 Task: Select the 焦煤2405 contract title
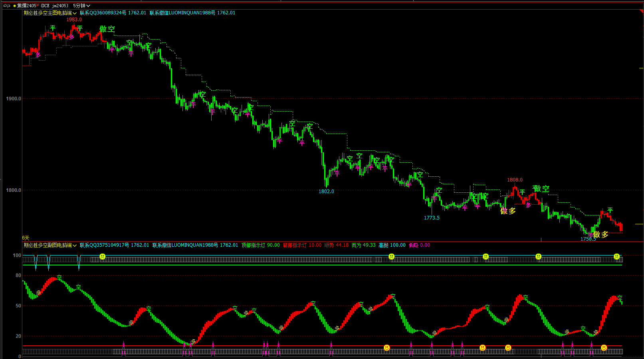26,6
